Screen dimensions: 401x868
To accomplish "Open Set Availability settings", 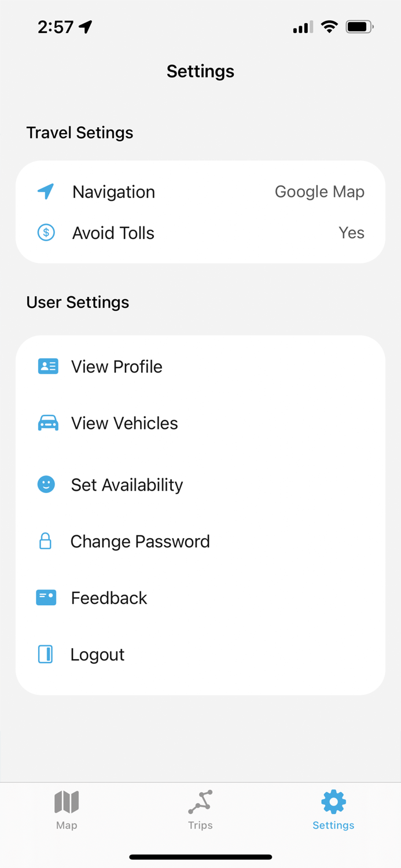I will coord(127,484).
